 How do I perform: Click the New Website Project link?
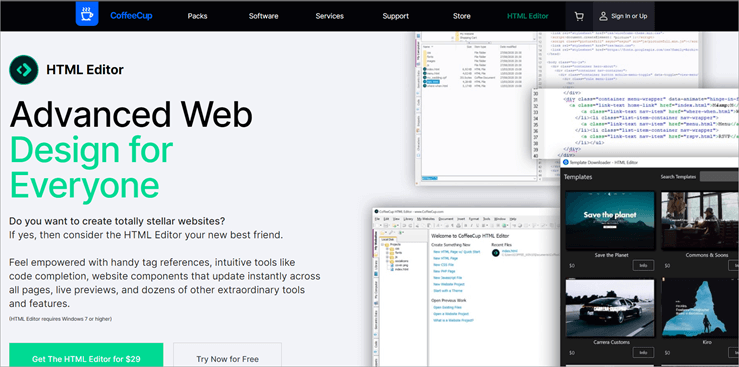449,284
